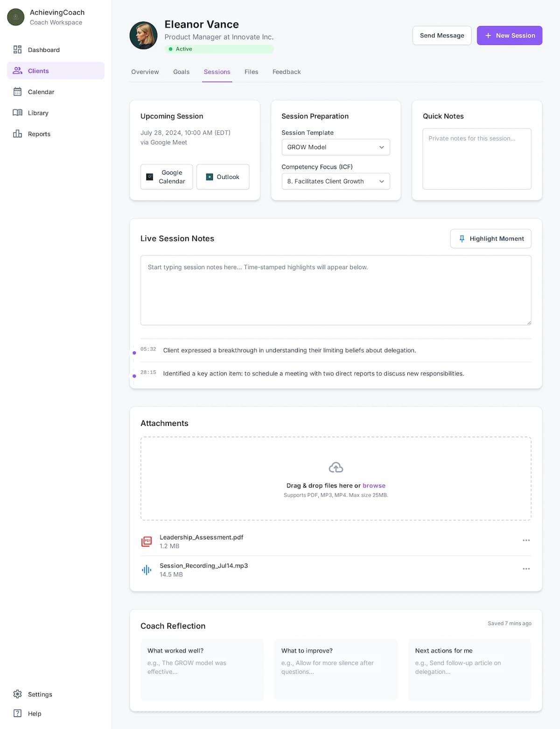Switch to the Goals tab
Viewport: 560px width, 729px height.
(181, 72)
